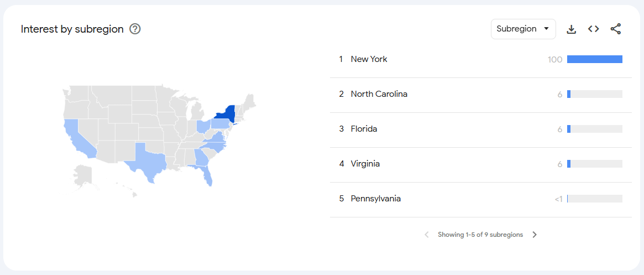Select Pennsylvania row in the list
The height and width of the screenshot is (275, 644).
(x=477, y=199)
